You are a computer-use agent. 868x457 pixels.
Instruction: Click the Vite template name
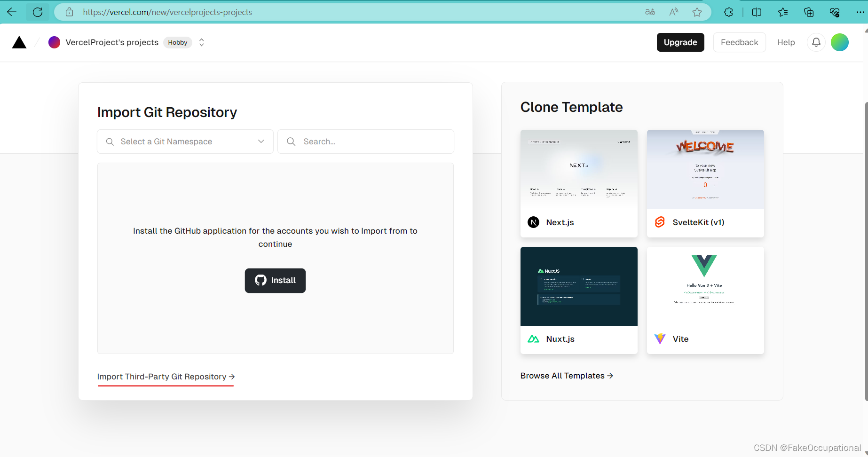coord(680,339)
